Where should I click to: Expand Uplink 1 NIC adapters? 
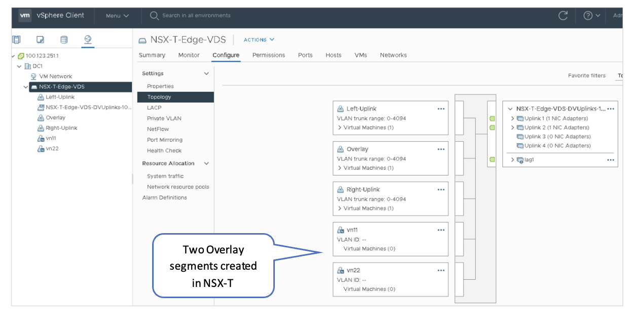point(513,118)
